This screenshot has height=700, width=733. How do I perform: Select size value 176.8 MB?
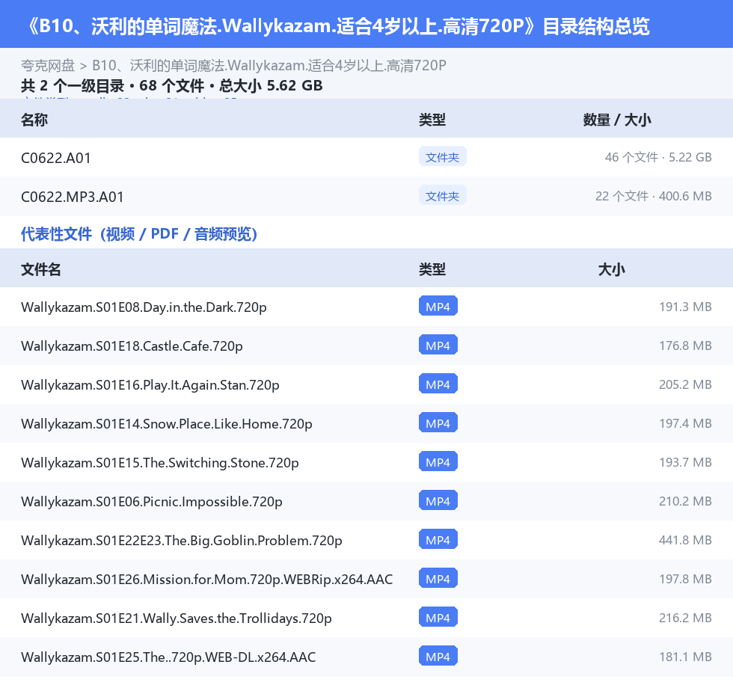[685, 346]
